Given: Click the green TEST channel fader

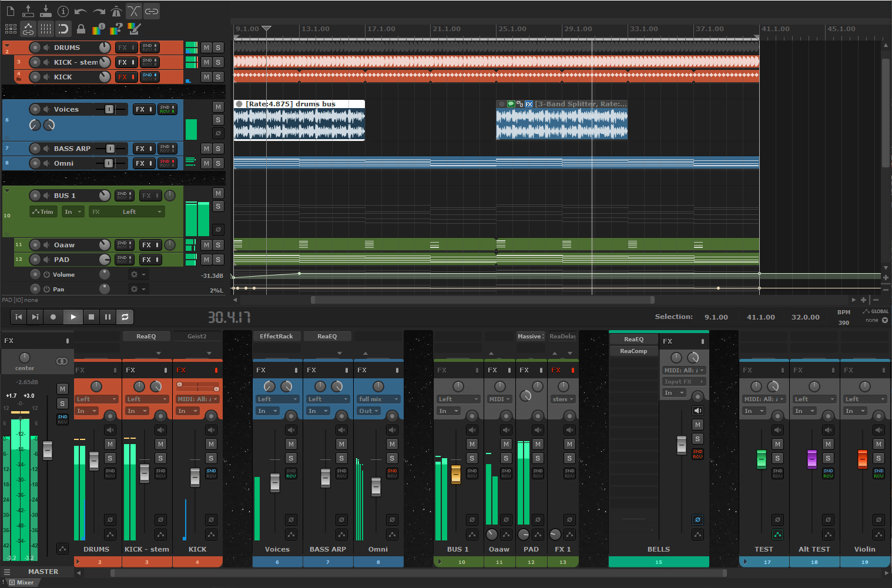Looking at the screenshot, I should (x=762, y=459).
